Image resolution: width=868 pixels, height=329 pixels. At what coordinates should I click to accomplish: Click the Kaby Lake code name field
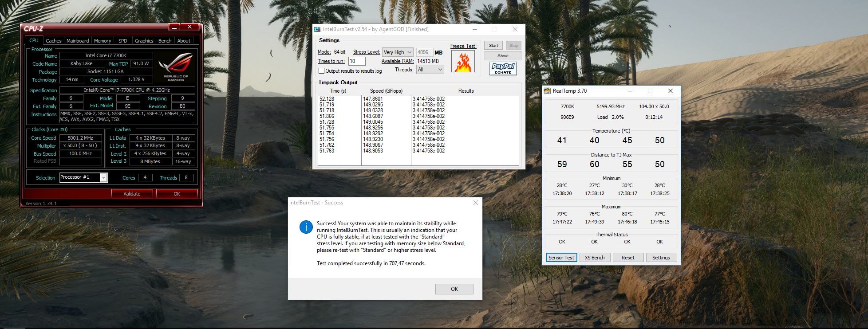click(x=82, y=64)
